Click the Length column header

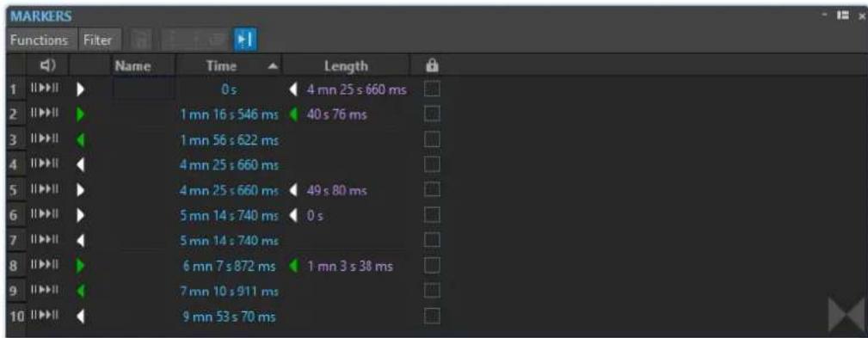click(346, 66)
